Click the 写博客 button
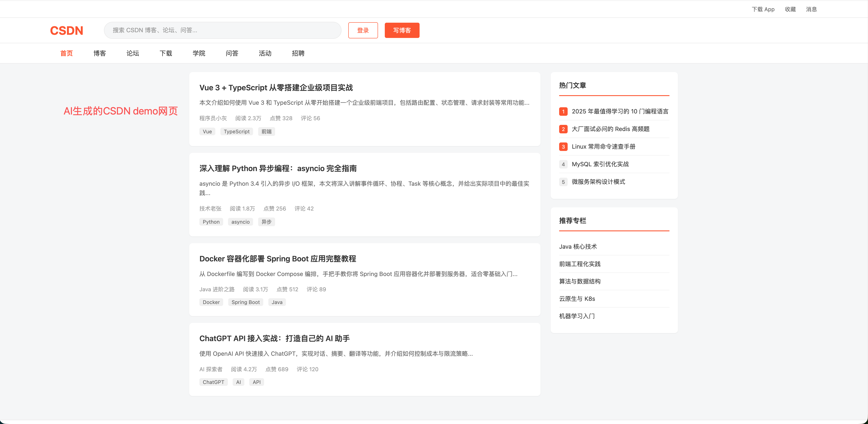The height and width of the screenshot is (424, 868). [402, 30]
